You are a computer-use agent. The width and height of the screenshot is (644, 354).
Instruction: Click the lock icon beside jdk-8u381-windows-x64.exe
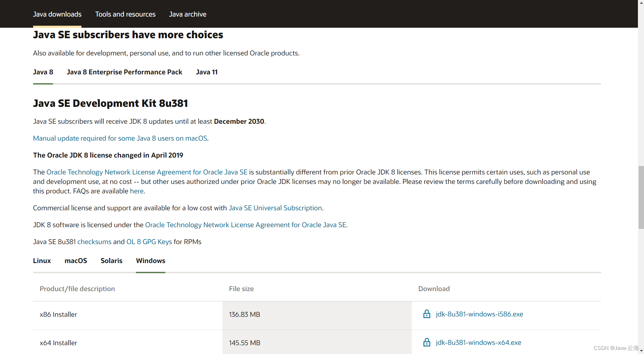pos(427,343)
